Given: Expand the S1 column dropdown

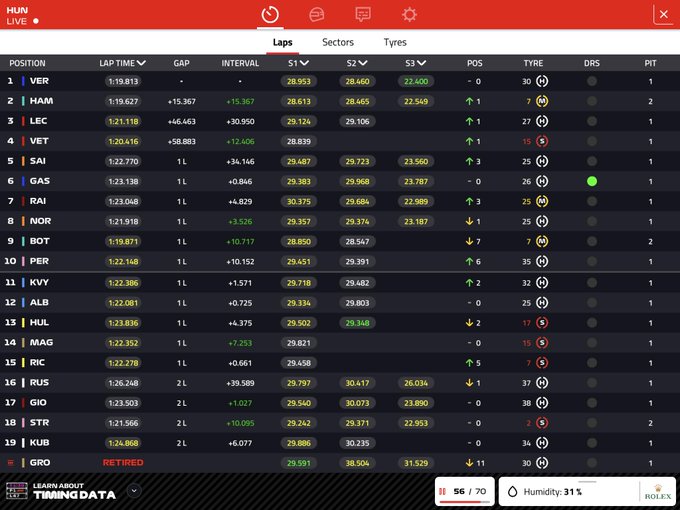Looking at the screenshot, I should click(x=304, y=63).
